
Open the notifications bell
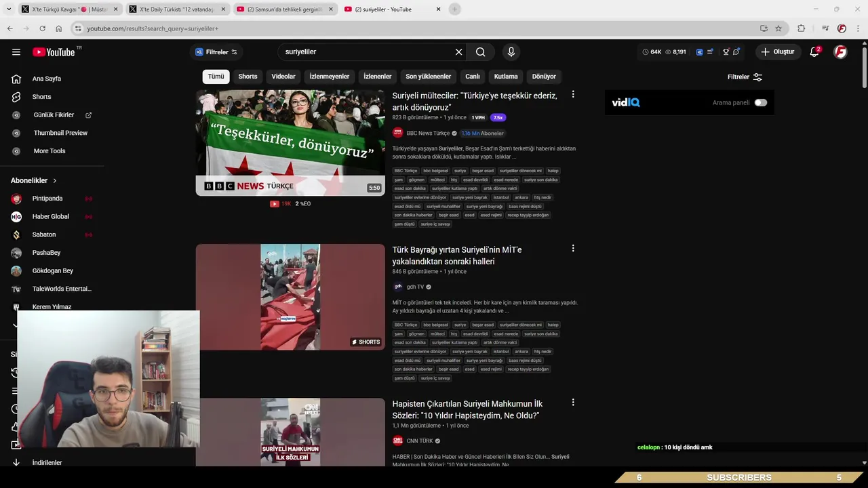[x=814, y=52]
